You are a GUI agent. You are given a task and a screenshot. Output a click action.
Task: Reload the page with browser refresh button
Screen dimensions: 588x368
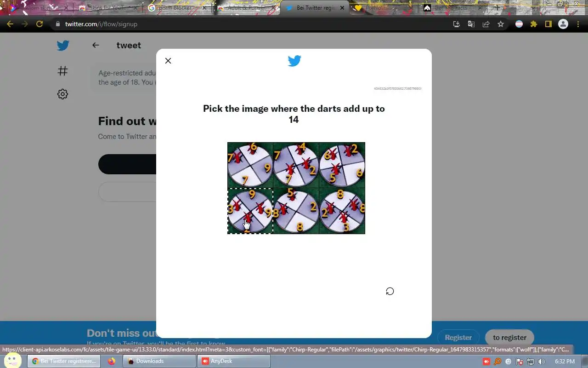click(x=40, y=24)
